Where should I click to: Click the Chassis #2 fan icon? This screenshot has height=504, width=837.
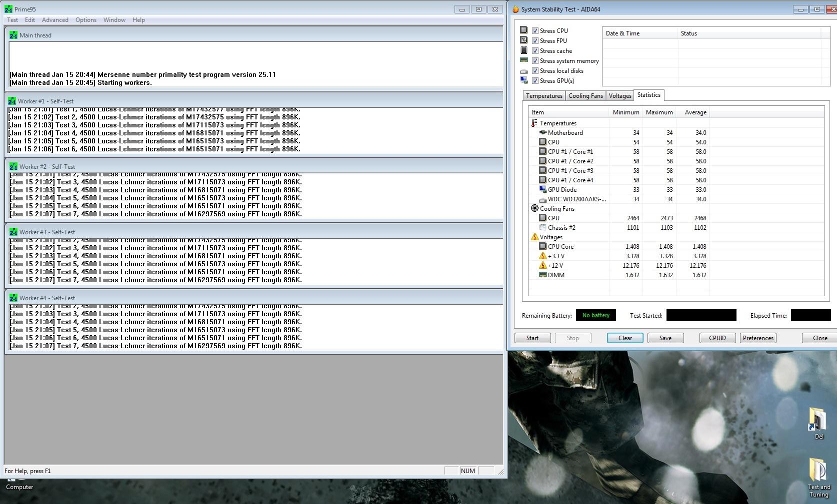click(x=542, y=228)
